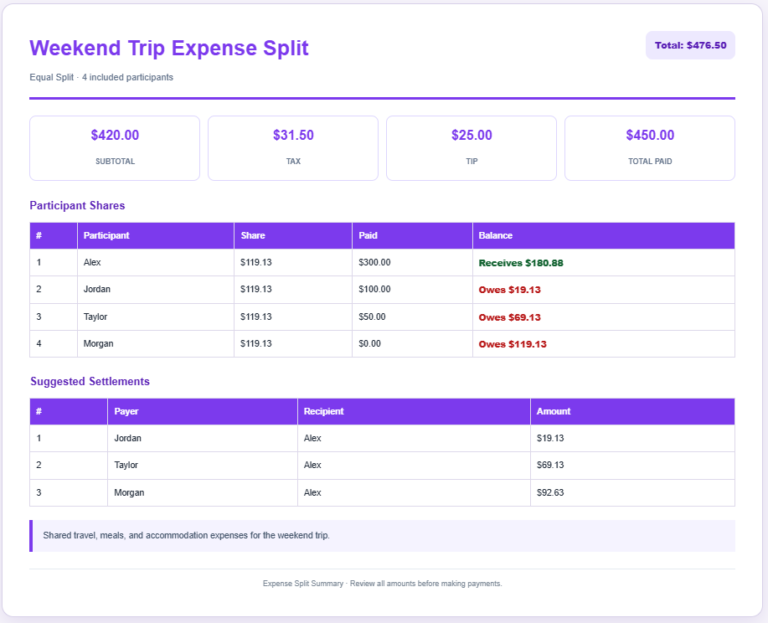Click the Suggested Settlements heading

click(x=90, y=382)
